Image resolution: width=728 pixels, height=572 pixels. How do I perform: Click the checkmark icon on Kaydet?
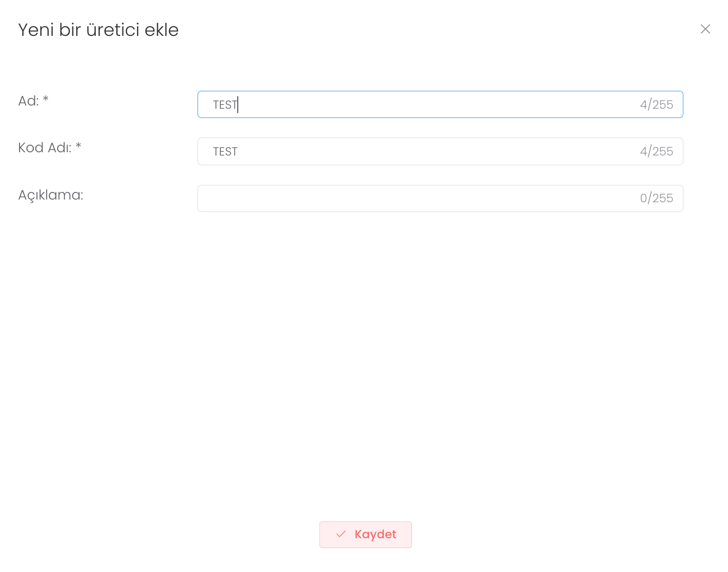[341, 534]
